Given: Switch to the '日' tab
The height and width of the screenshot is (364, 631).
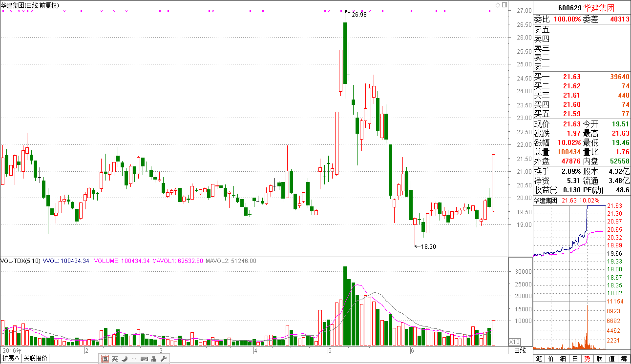Looking at the screenshot, I should 575,359.
